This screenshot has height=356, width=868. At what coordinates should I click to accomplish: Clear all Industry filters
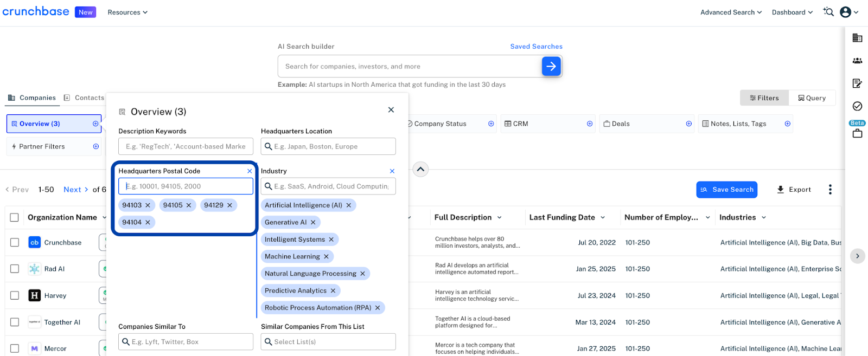[392, 171]
